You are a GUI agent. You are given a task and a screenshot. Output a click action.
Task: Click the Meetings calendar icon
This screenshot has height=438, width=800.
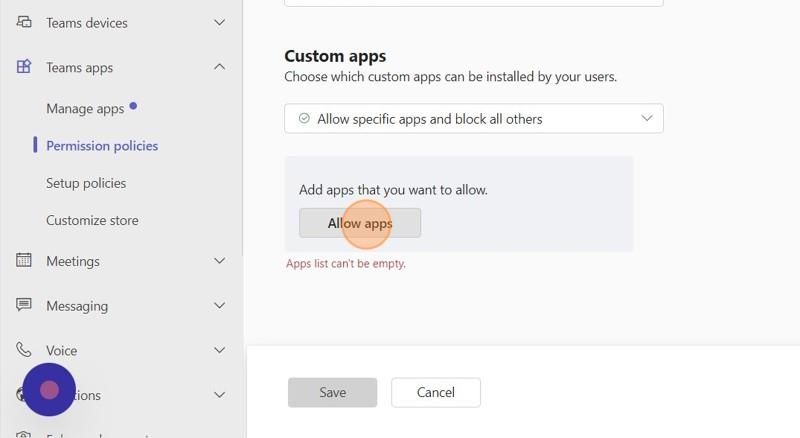24,260
